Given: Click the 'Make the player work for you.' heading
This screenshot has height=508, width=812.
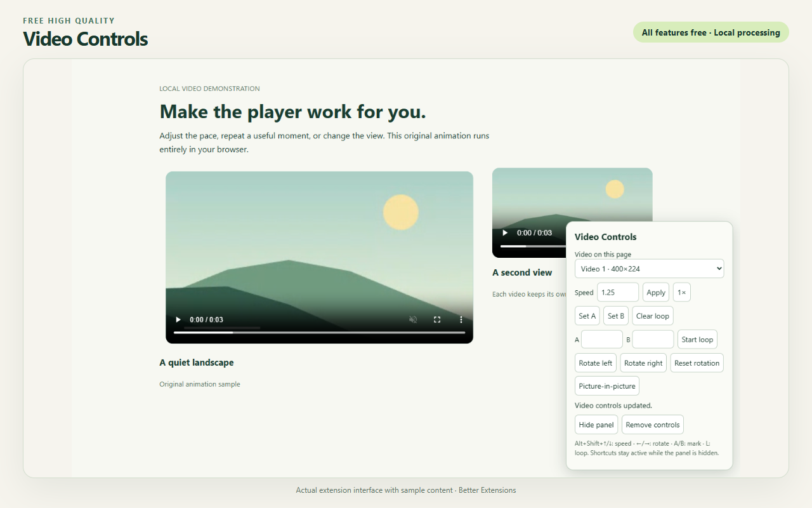Looking at the screenshot, I should pos(292,112).
